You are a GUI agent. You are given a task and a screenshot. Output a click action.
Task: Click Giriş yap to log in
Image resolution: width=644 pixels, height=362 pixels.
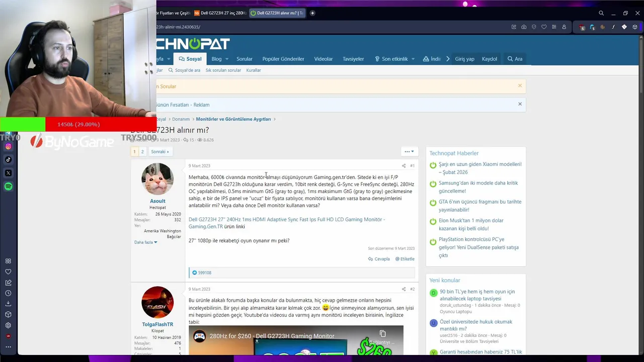[x=464, y=59]
